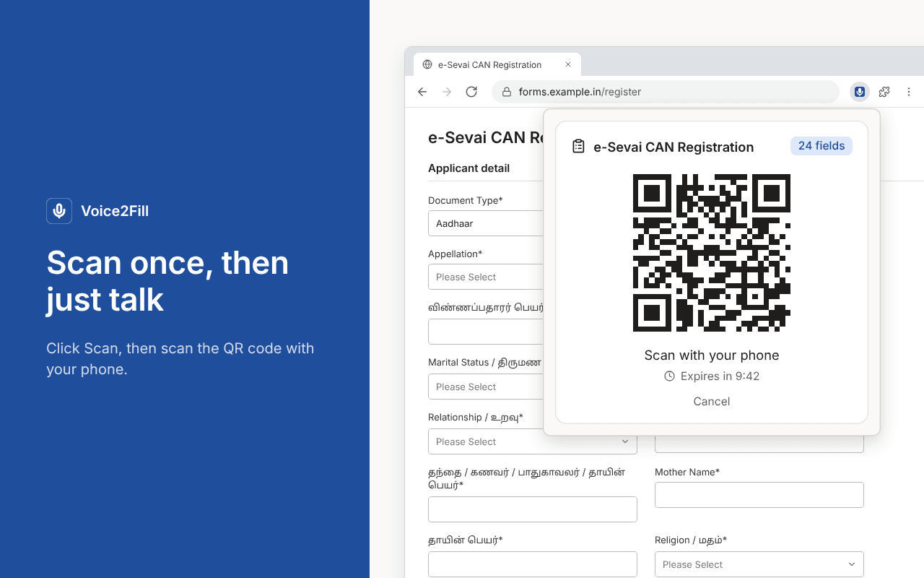Cancel the QR code scan
The image size is (924, 578).
click(x=712, y=402)
